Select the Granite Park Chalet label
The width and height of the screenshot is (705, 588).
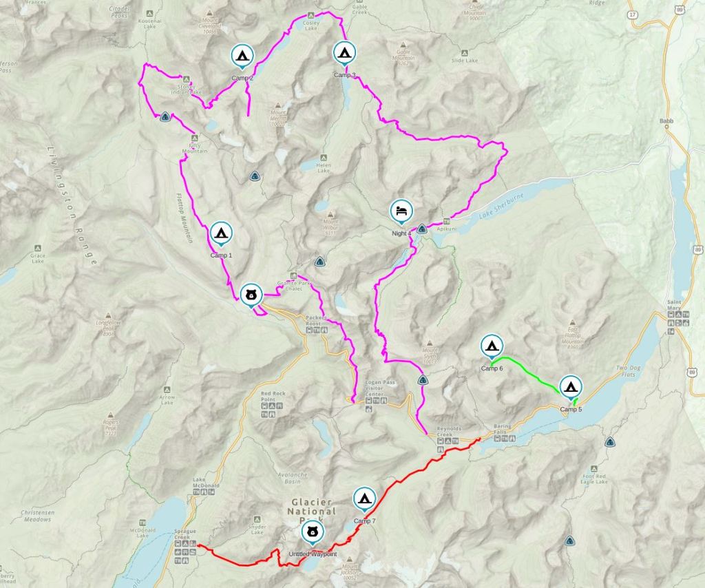294,286
